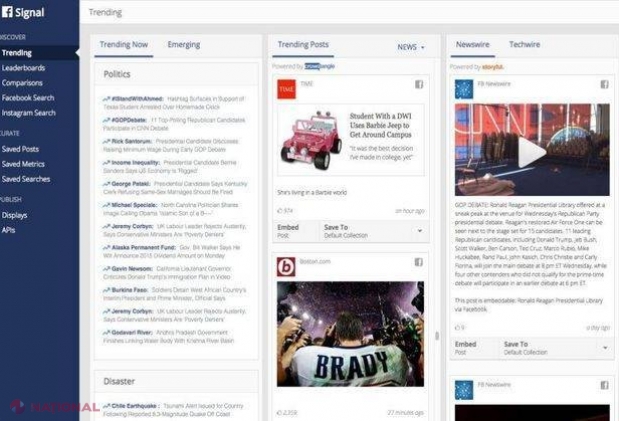This screenshot has height=421, width=619.
Task: Open the Gavin Newsom trending topic
Action: (167, 273)
